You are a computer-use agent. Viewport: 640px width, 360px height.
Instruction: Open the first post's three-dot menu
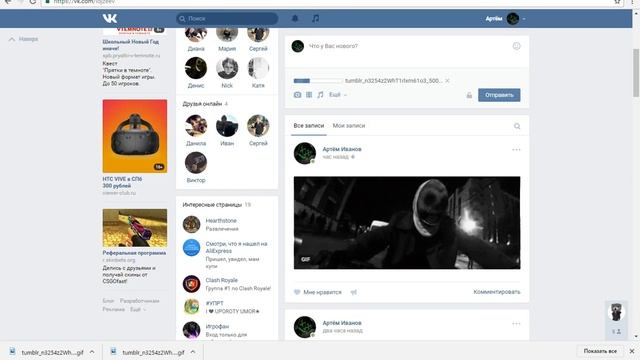(516, 150)
